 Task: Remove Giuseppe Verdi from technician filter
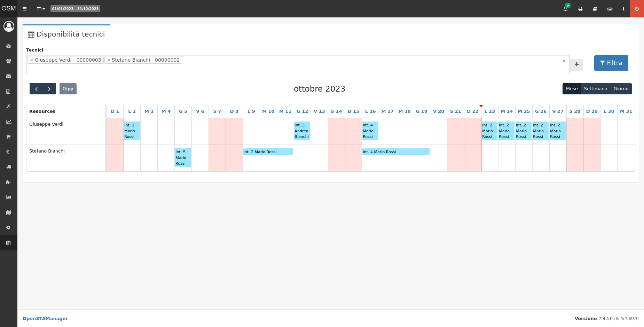32,60
